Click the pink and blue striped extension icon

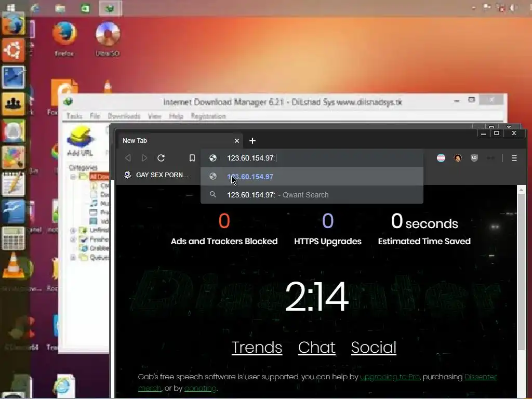[441, 158]
